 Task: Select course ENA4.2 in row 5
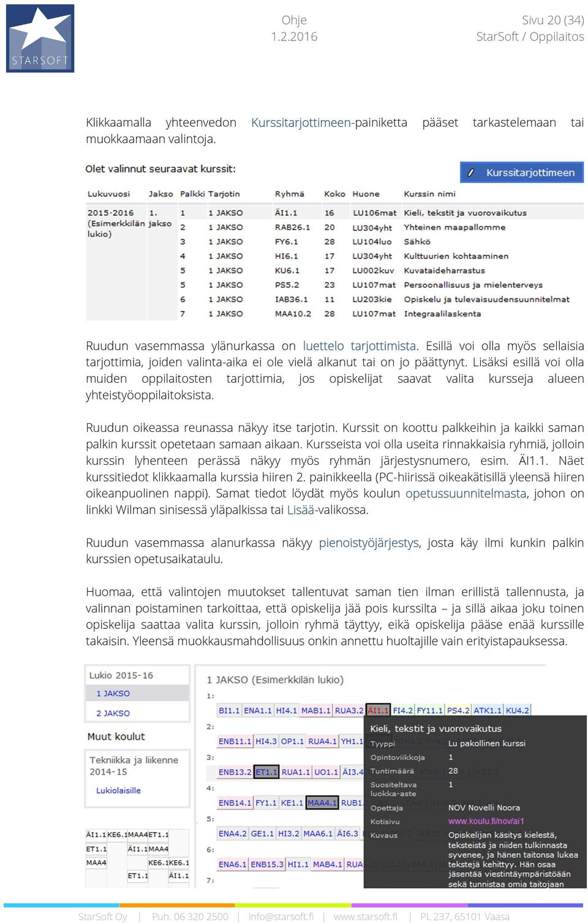[x=233, y=834]
